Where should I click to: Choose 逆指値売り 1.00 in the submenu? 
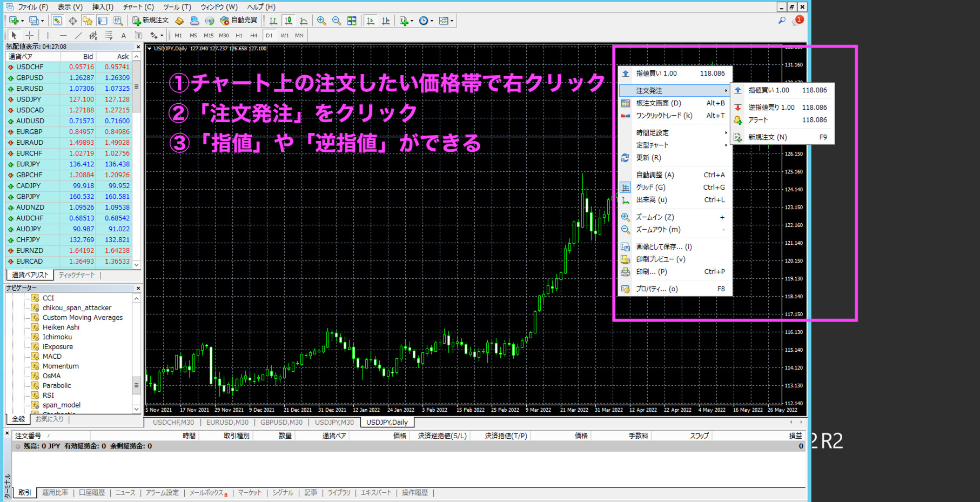point(771,108)
